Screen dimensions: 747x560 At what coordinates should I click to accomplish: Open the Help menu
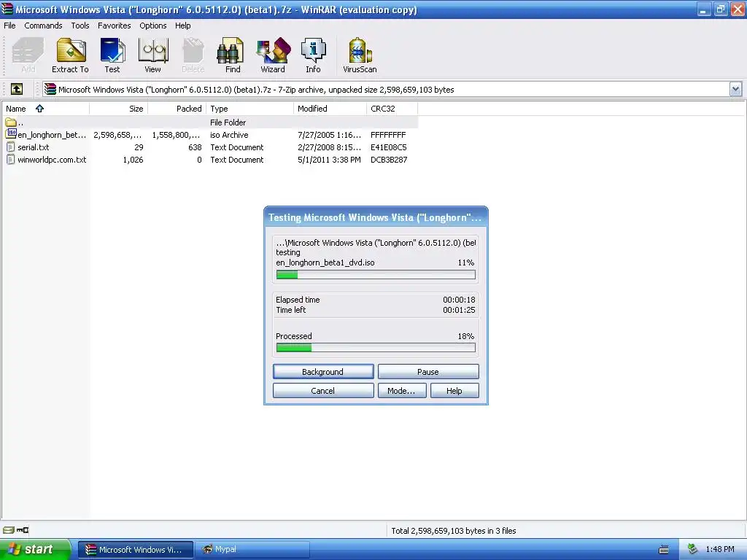coord(183,26)
